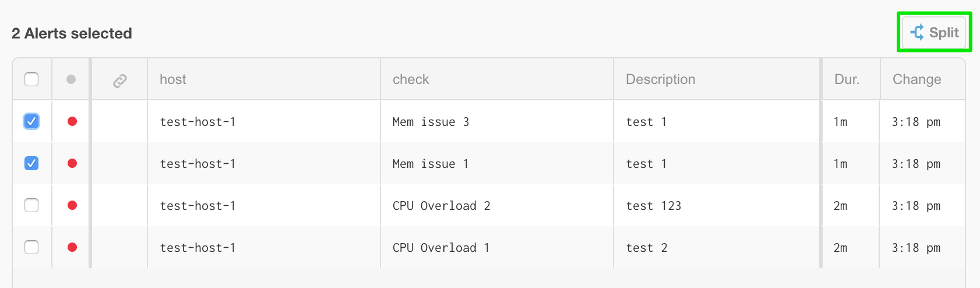Image resolution: width=980 pixels, height=288 pixels.
Task: Sort by the Change column header
Action: pyautogui.click(x=917, y=79)
